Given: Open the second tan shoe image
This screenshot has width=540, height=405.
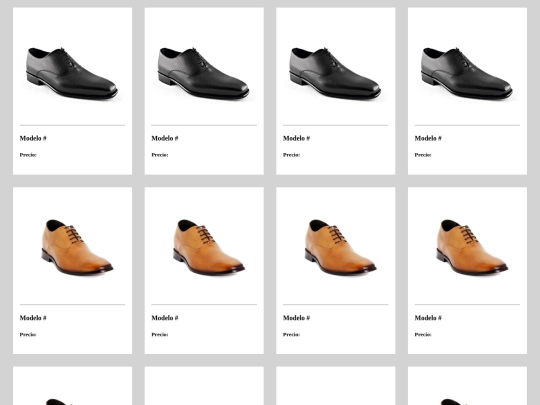Looking at the screenshot, I should (209, 247).
